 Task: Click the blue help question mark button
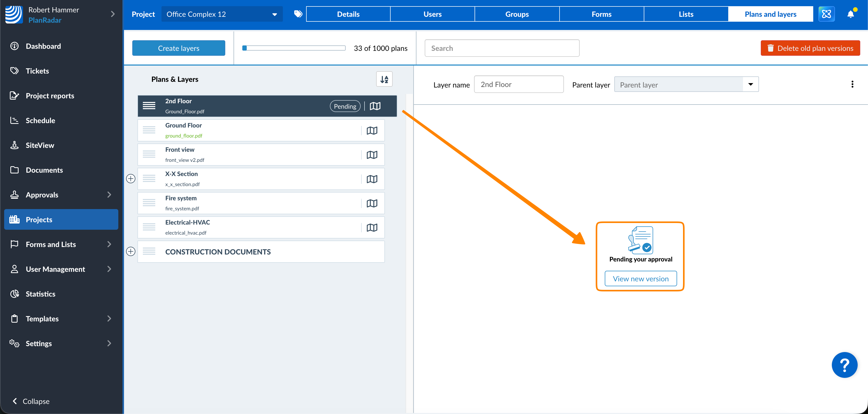[x=844, y=365]
